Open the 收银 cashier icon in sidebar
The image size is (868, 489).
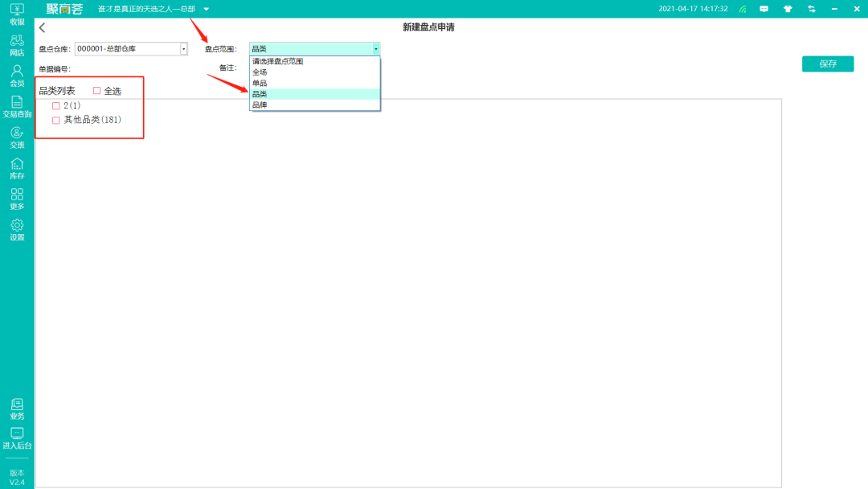[x=17, y=14]
